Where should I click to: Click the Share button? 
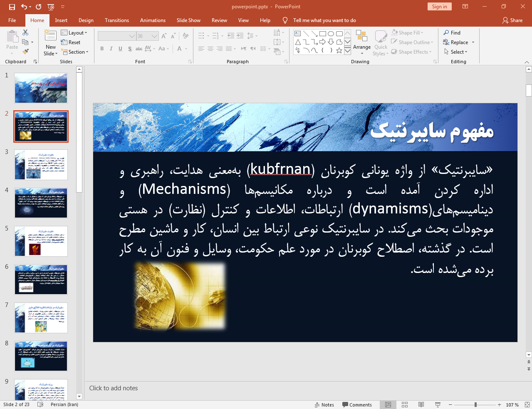(512, 20)
